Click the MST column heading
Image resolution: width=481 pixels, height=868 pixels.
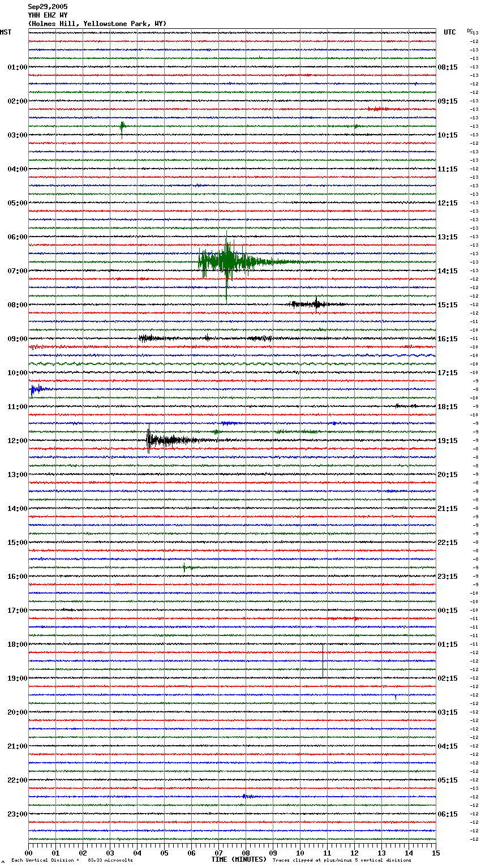pos(6,32)
